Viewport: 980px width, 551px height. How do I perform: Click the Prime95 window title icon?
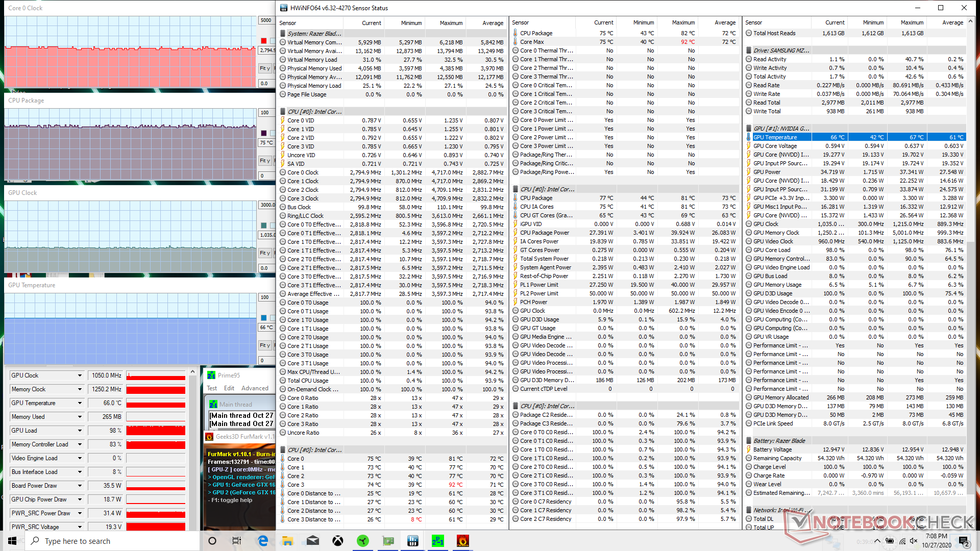pos(211,375)
